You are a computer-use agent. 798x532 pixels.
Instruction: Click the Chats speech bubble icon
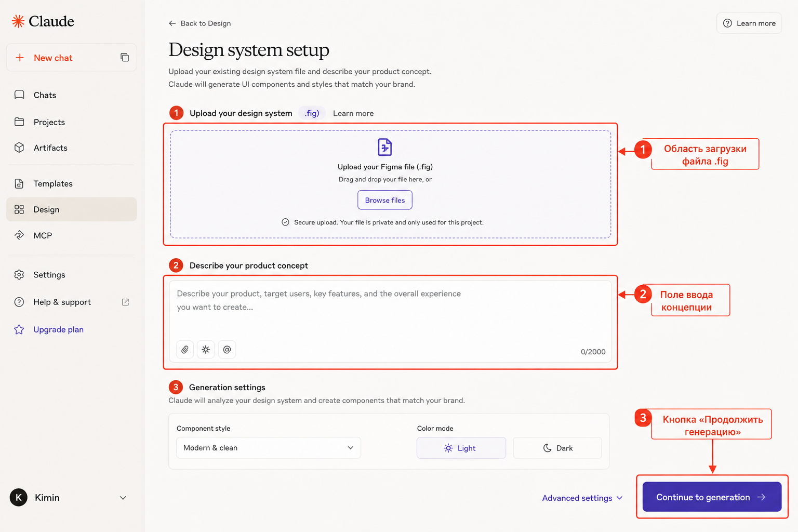click(19, 95)
